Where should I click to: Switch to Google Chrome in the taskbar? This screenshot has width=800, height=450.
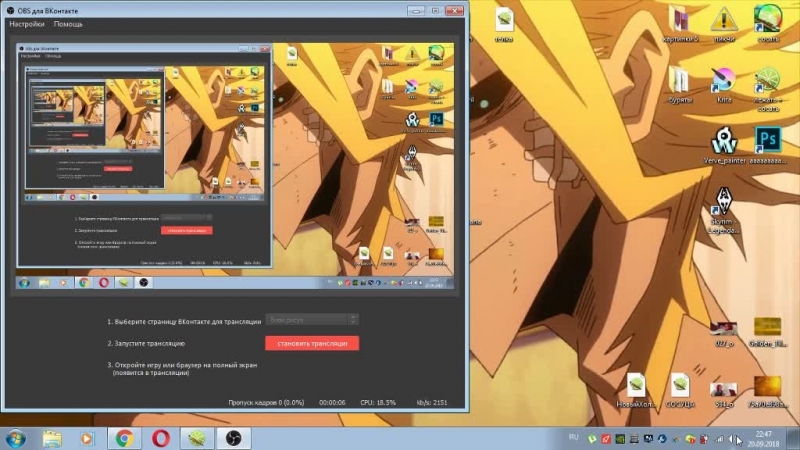tap(124, 438)
